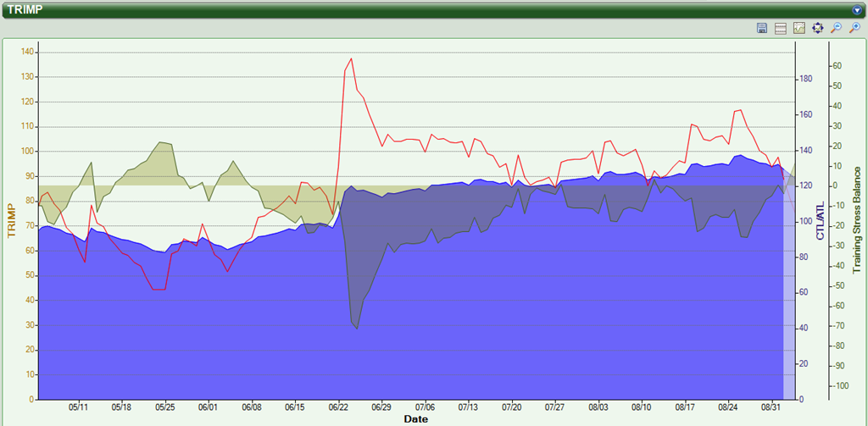
Task: Zoom out with the minus magnifier
Action: pos(836,28)
